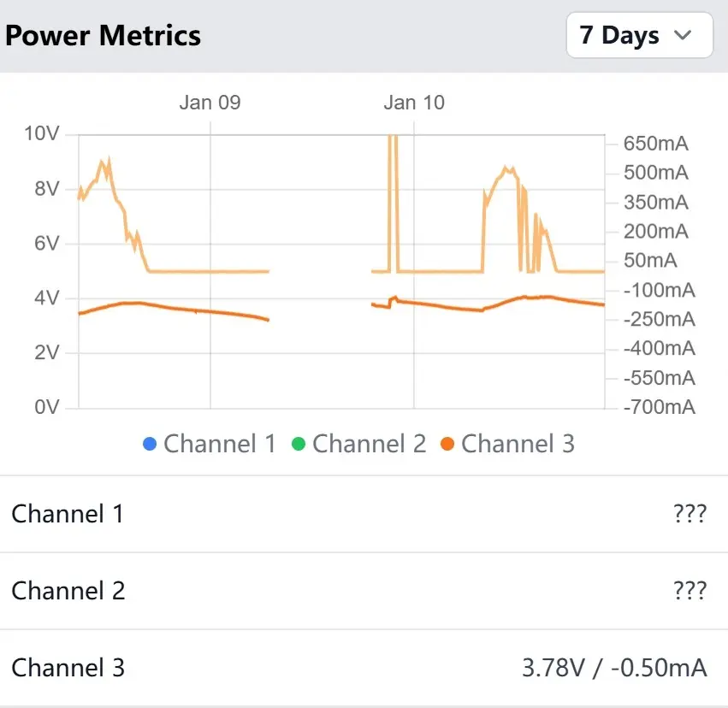Select the Channel 3 row label below chart
This screenshot has width=728, height=708.
coord(68,668)
